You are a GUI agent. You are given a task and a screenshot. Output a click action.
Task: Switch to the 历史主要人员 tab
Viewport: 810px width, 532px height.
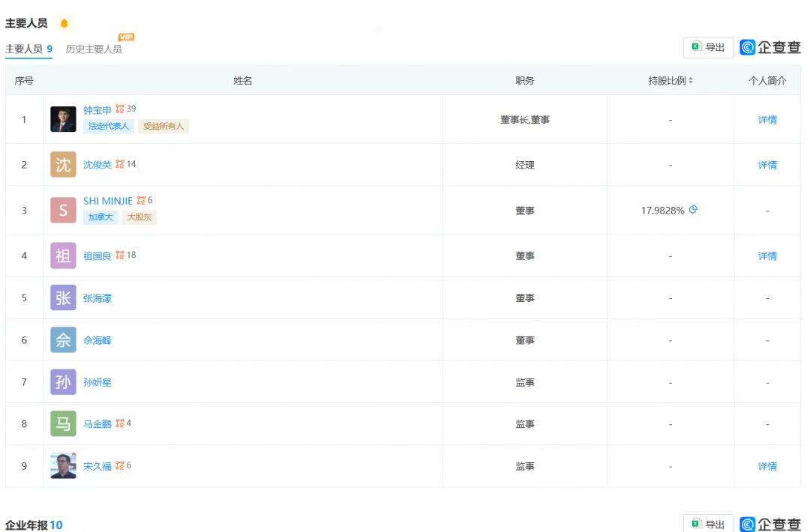[x=94, y=49]
